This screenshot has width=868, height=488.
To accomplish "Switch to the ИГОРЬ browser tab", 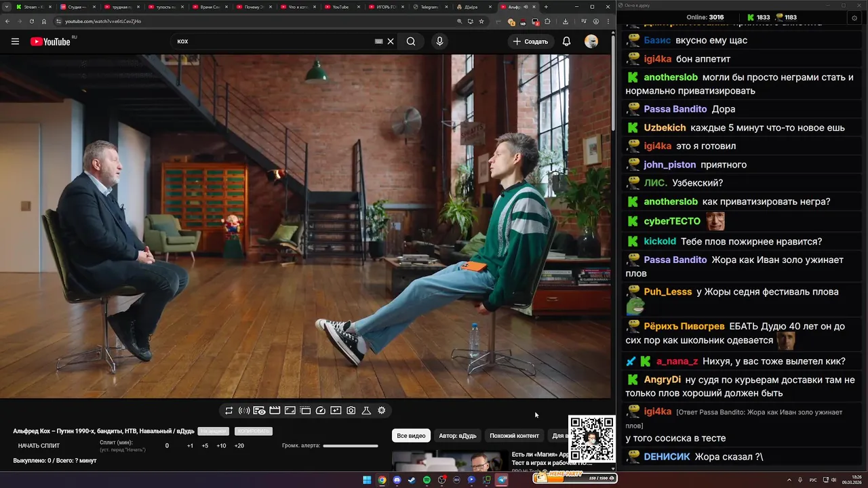I will (387, 7).
